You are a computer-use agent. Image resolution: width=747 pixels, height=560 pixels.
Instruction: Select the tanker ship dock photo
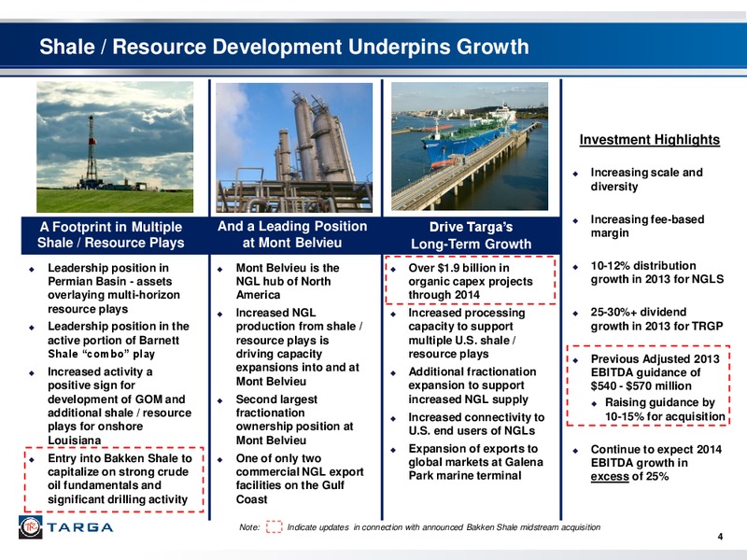[x=470, y=147]
